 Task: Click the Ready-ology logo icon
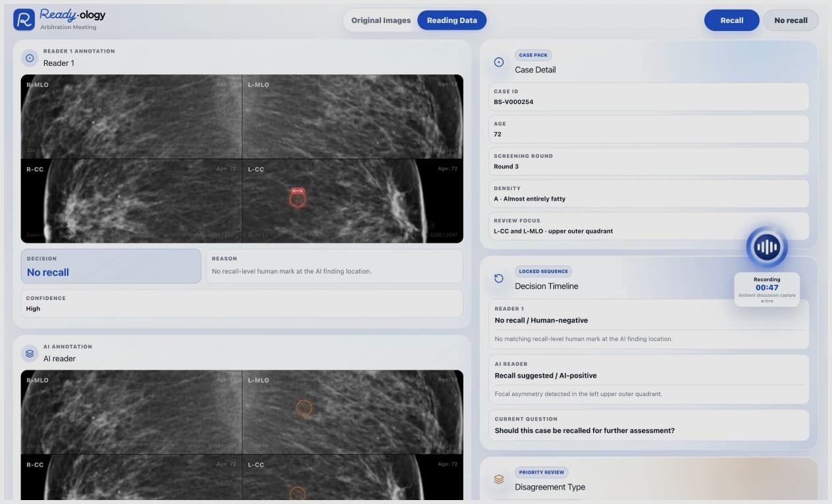pyautogui.click(x=24, y=20)
